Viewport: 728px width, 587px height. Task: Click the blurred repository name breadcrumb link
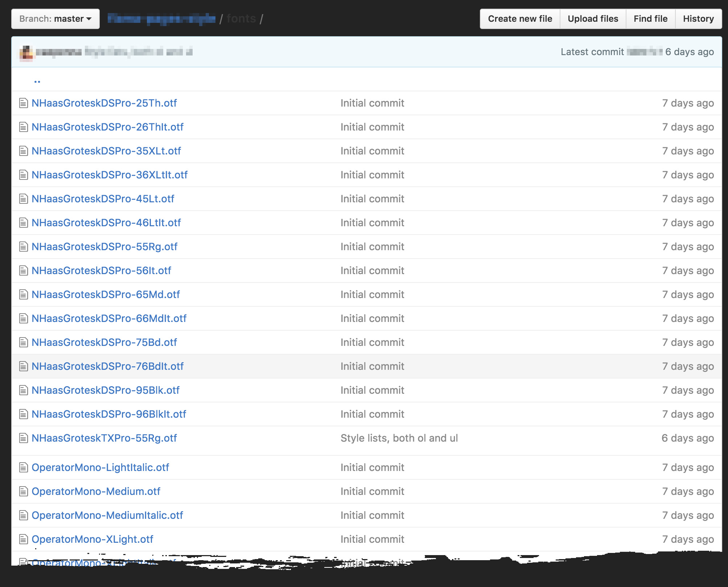point(161,19)
